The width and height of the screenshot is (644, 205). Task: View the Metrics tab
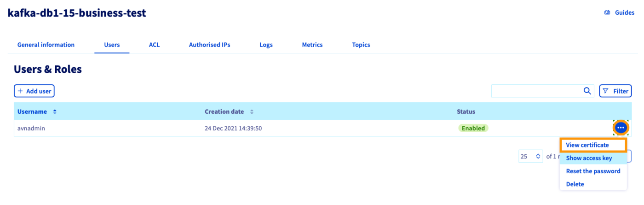click(312, 45)
